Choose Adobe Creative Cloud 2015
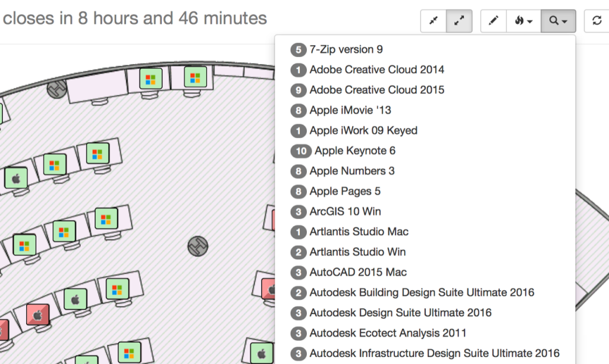This screenshot has width=609, height=364. (x=425, y=90)
